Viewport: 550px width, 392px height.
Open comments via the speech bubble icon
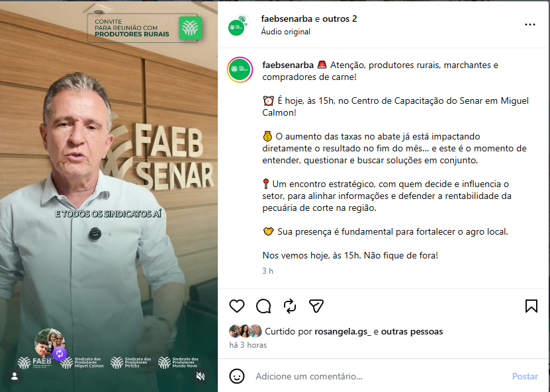(x=263, y=306)
